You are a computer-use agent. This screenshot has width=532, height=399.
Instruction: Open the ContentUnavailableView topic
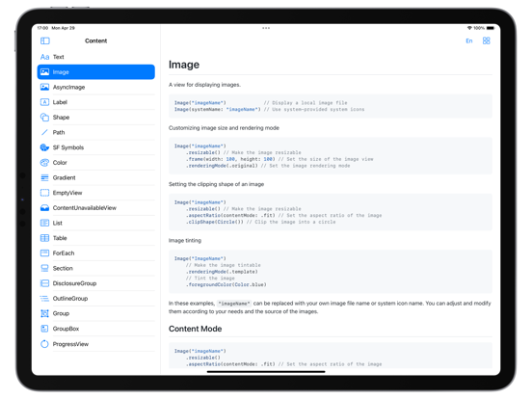(x=96, y=207)
